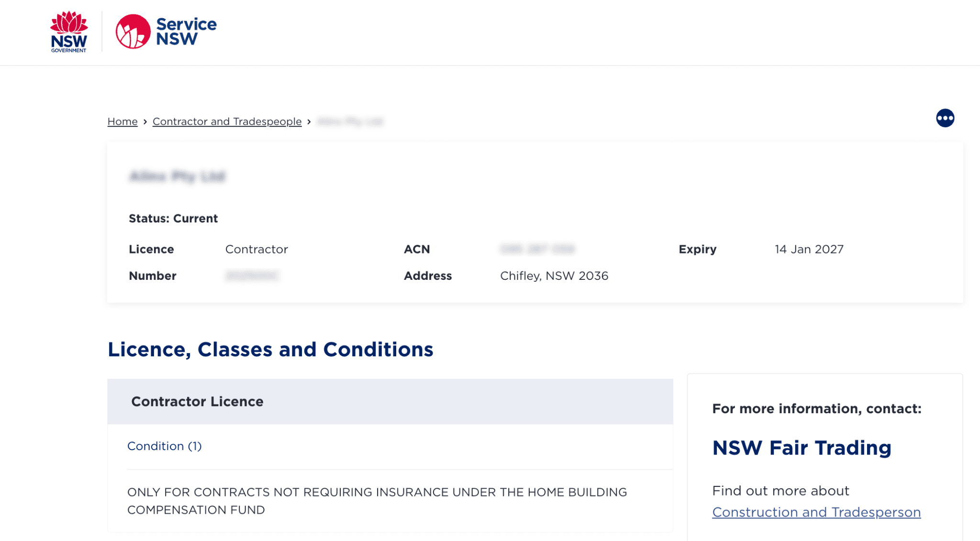Navigate to Home via the breadcrumb

pyautogui.click(x=122, y=121)
